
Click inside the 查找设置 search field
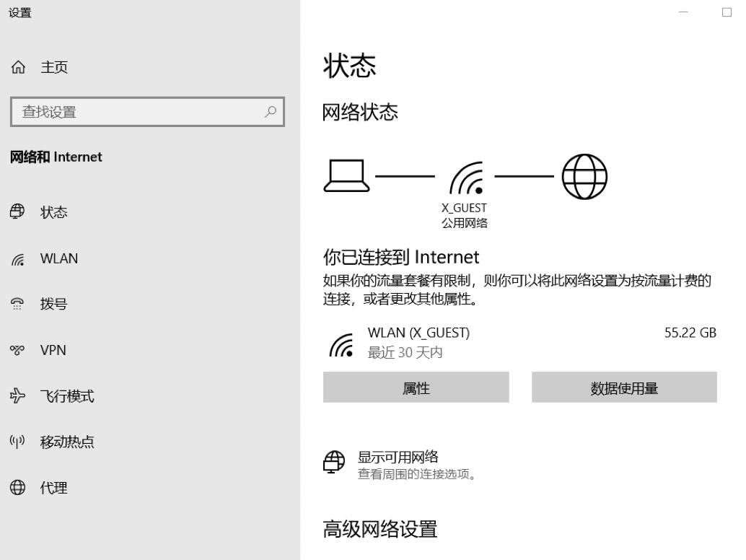130,112
